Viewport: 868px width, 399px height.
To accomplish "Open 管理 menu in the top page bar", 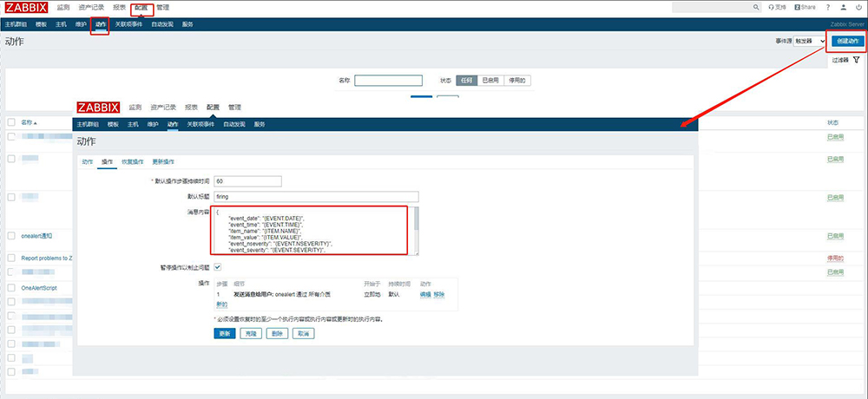I will (x=163, y=8).
